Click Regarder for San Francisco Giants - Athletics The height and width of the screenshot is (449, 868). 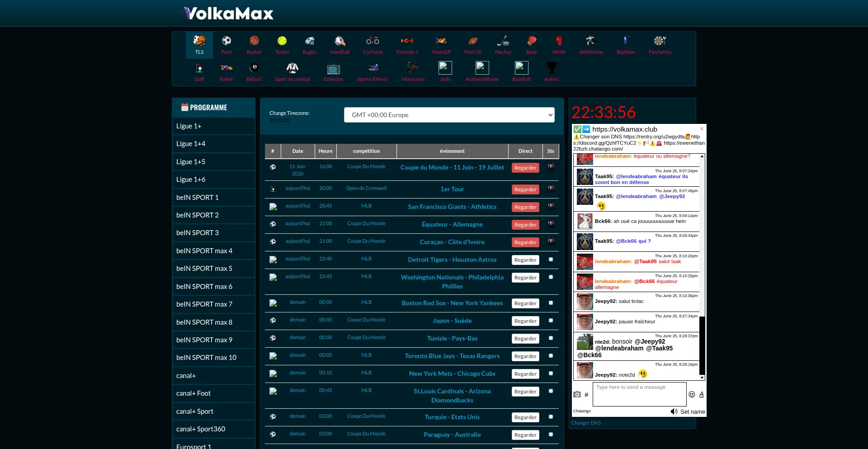(525, 207)
